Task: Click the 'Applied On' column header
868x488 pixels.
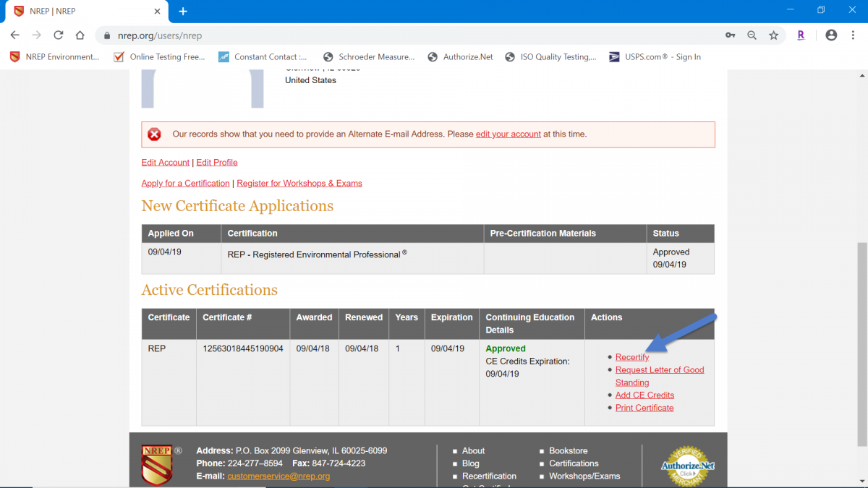Action: click(182, 234)
